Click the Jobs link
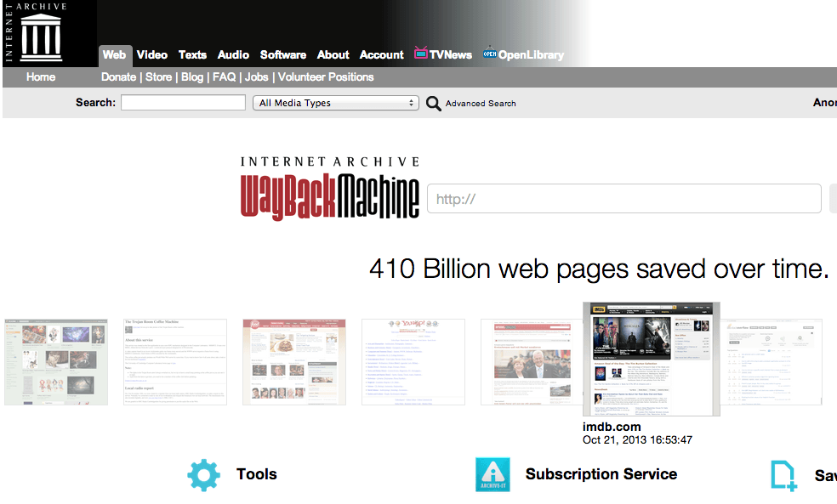837x504 pixels. point(256,76)
